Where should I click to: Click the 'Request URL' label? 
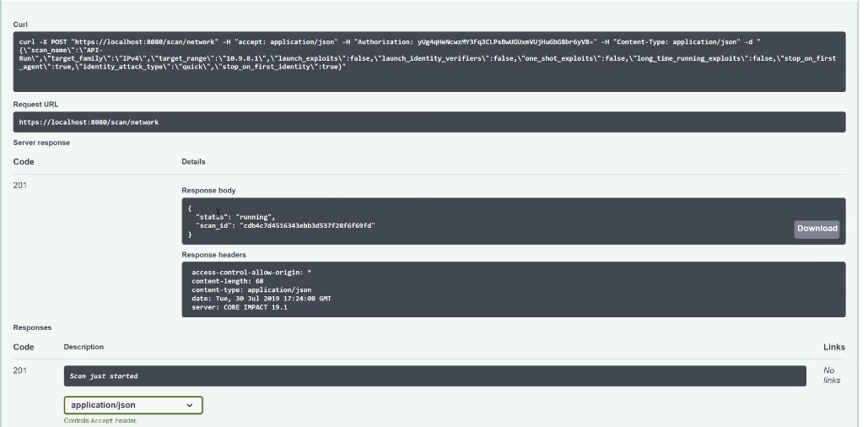coord(35,105)
